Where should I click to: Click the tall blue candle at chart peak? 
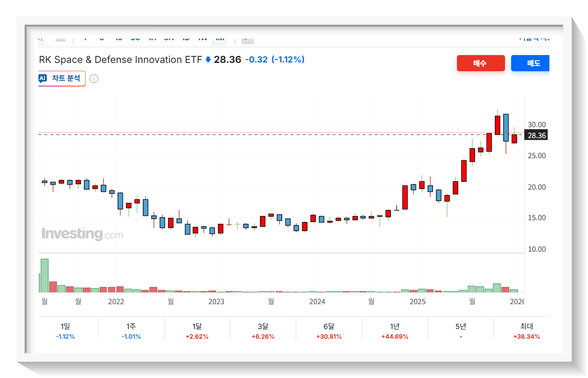(x=506, y=128)
